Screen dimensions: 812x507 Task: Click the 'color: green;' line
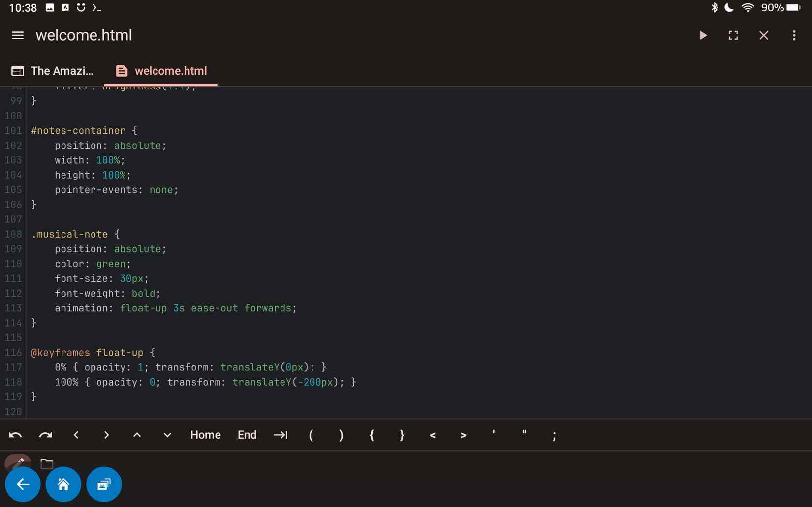pyautogui.click(x=93, y=264)
